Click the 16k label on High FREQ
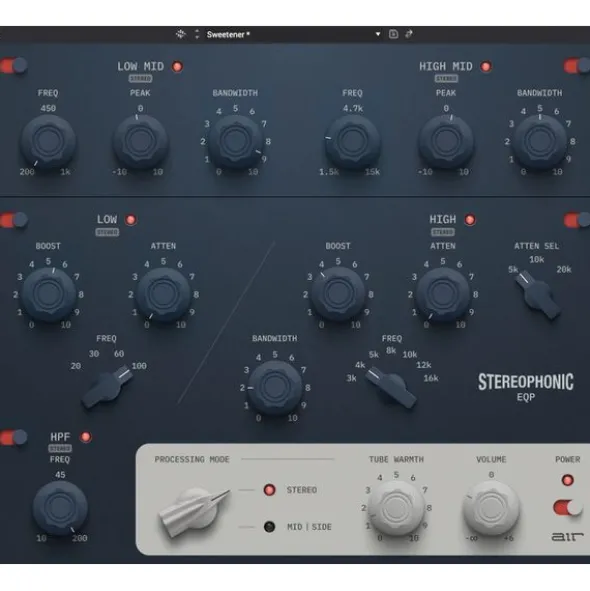Screen dimensions: 590x591 [x=431, y=378]
